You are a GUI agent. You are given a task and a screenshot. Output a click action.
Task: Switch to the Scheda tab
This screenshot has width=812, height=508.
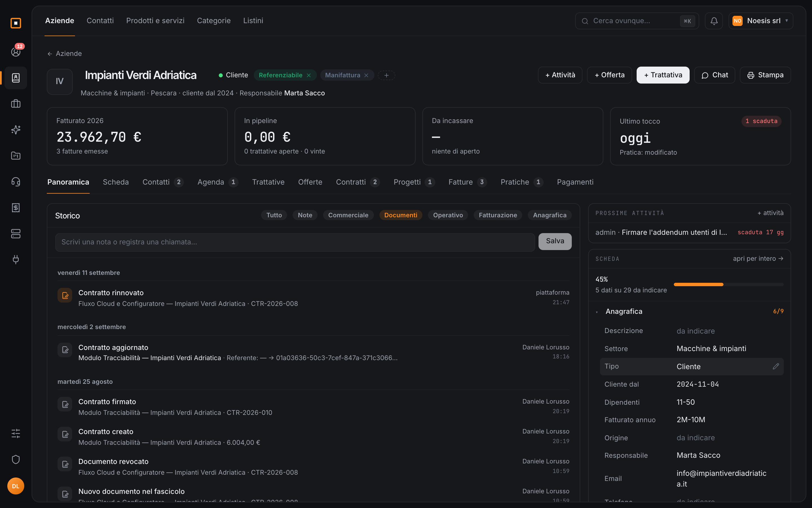(x=116, y=182)
